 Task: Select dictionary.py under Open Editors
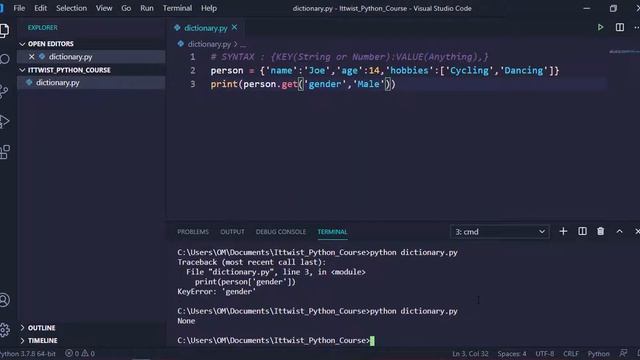pos(91,57)
